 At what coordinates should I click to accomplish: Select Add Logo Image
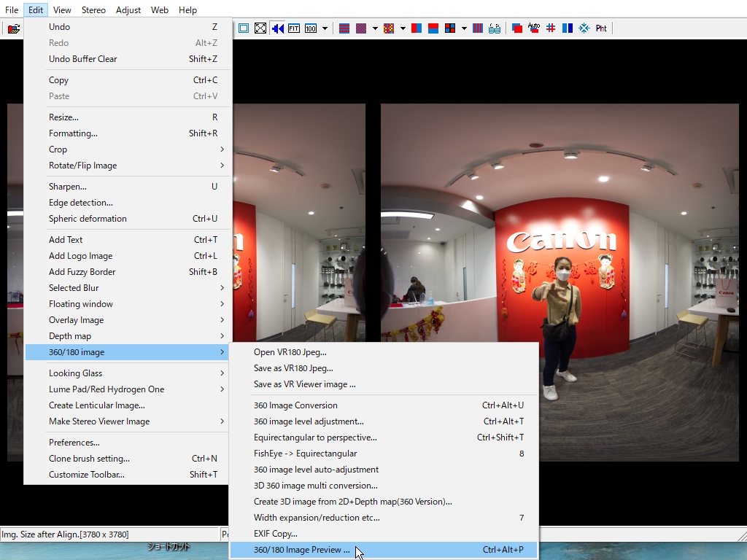point(128,256)
